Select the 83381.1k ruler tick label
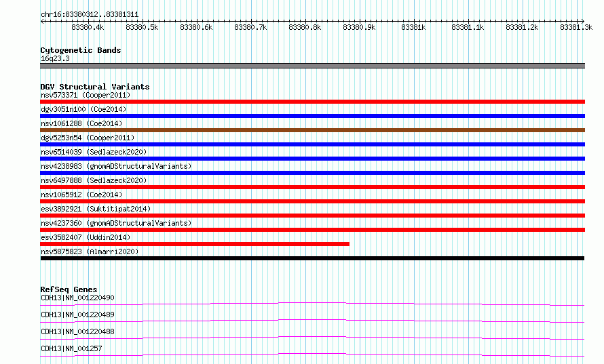 [x=468, y=27]
